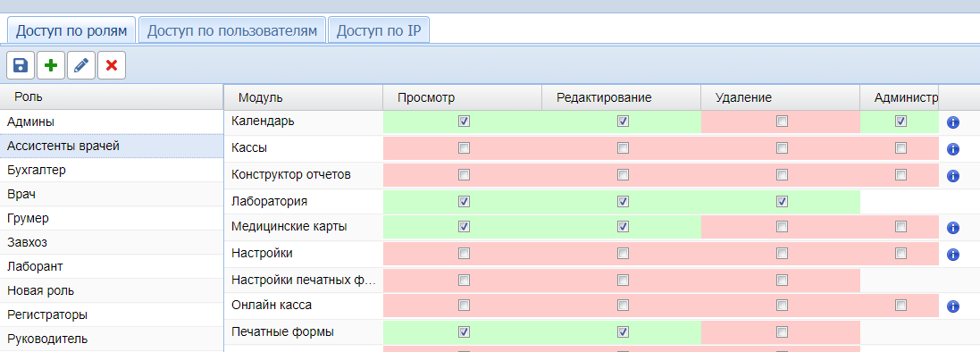Uncheck Администрирование for Календарь
Image resolution: width=980 pixels, height=352 pixels.
click(900, 122)
